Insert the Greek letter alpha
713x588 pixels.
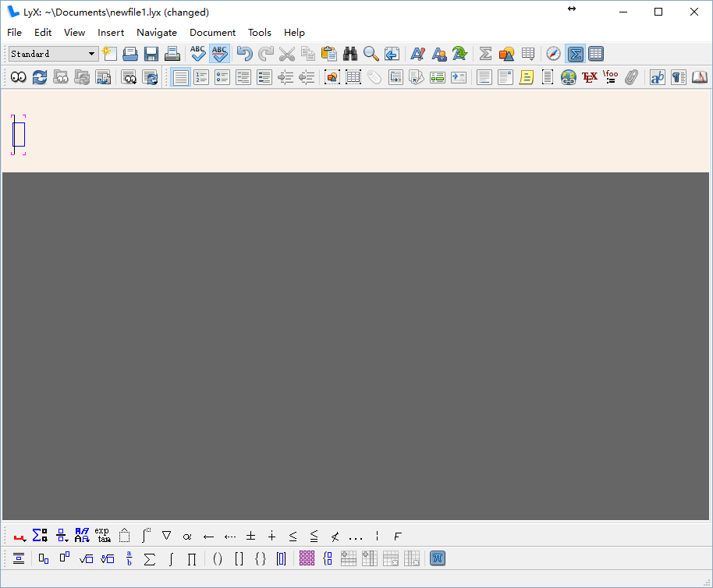coord(187,536)
